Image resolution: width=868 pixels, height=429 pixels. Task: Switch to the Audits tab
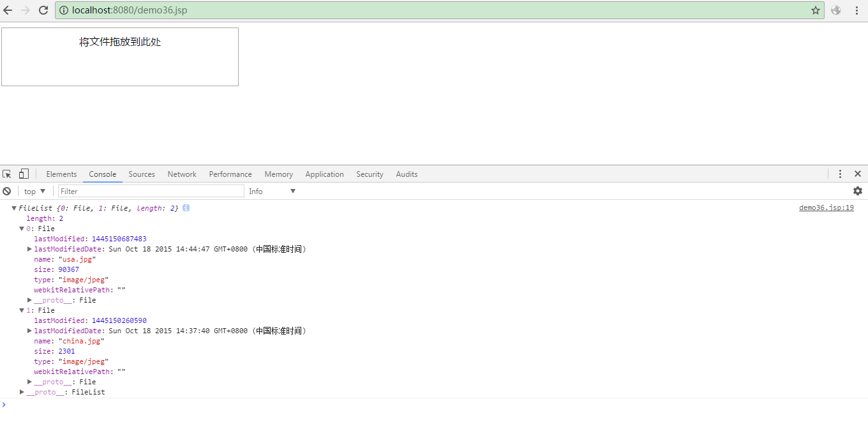[x=407, y=174]
